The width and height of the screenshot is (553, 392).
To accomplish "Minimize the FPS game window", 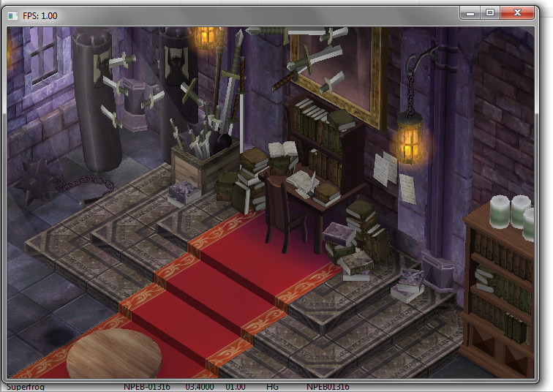I will (470, 12).
